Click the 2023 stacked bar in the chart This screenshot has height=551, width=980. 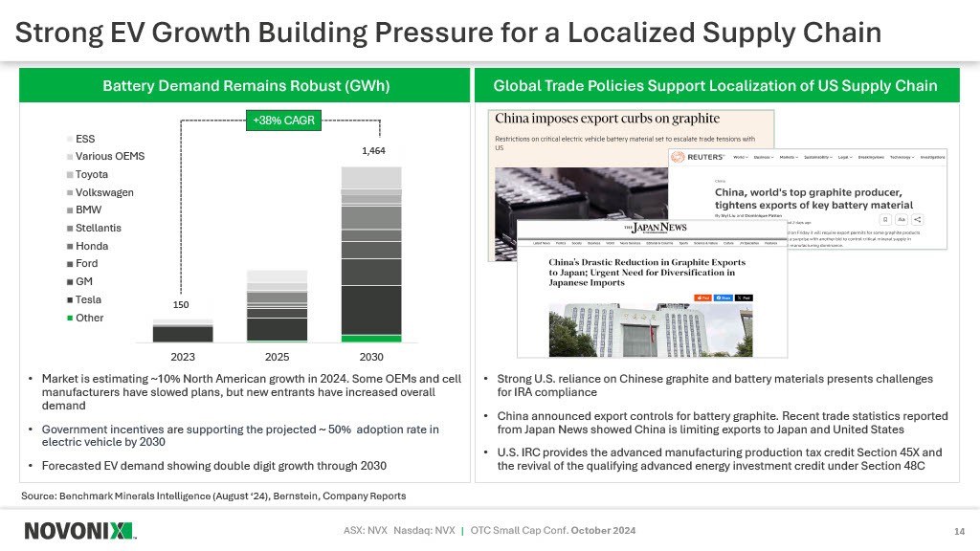tap(183, 330)
